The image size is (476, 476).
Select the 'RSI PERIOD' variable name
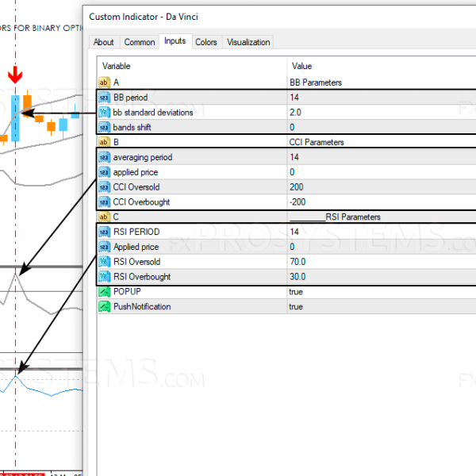[136, 232]
